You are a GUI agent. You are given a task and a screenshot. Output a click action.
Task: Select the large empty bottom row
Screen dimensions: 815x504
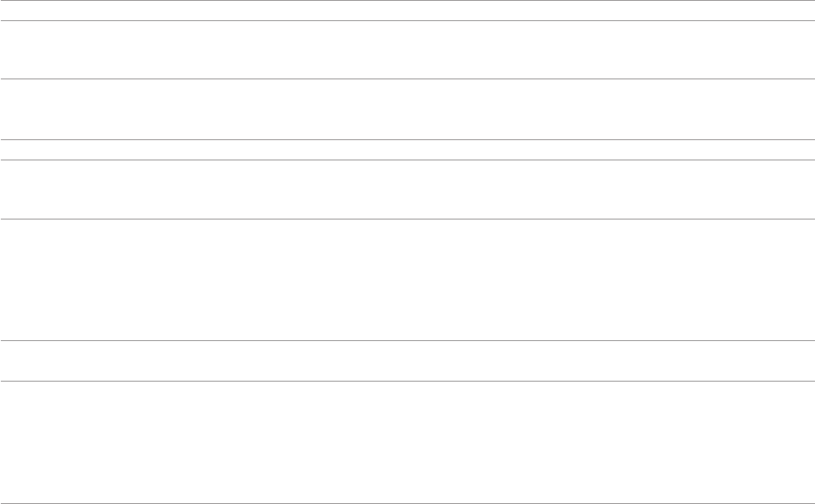(407, 442)
